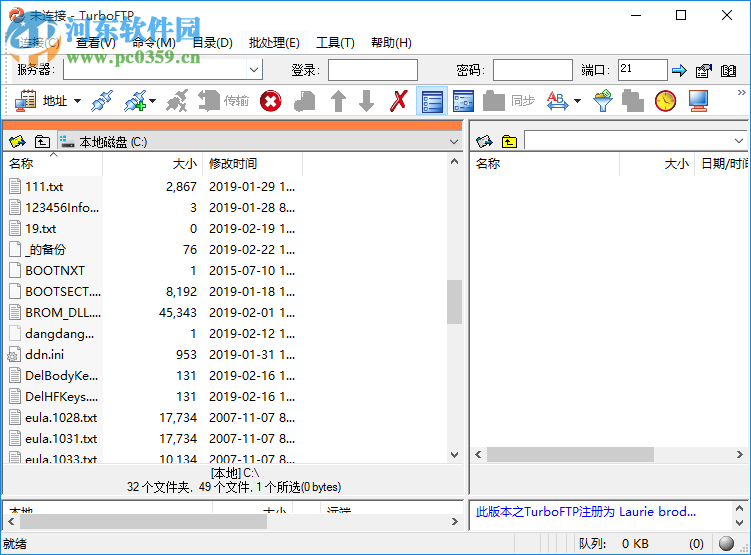The image size is (751, 555).
Task: Click the Quick connect blue arrow
Action: [679, 71]
